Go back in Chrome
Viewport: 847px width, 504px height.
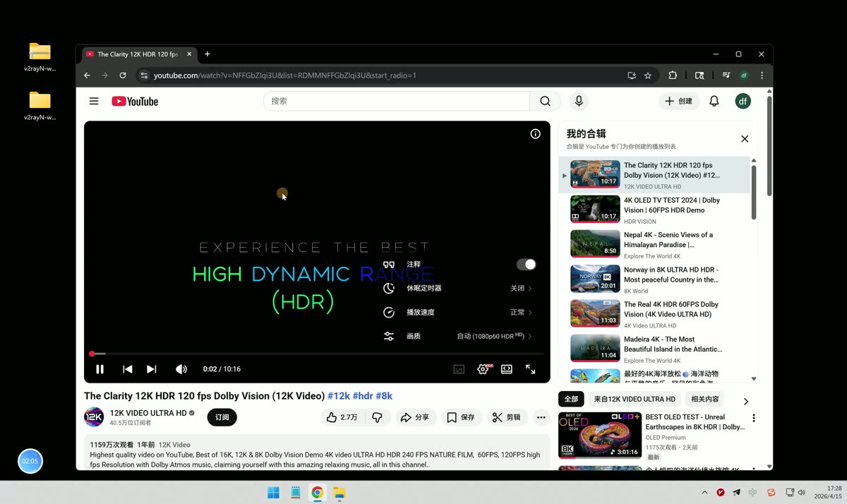tap(88, 76)
